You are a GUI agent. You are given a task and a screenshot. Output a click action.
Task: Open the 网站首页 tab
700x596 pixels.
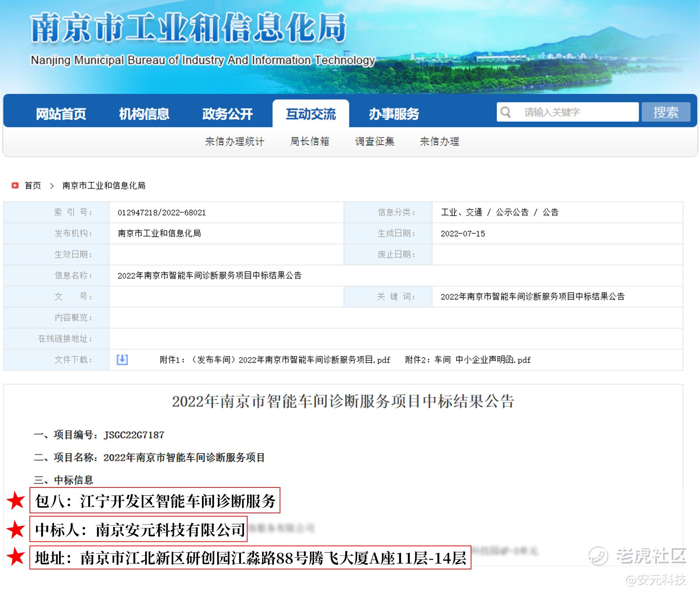pos(61,114)
